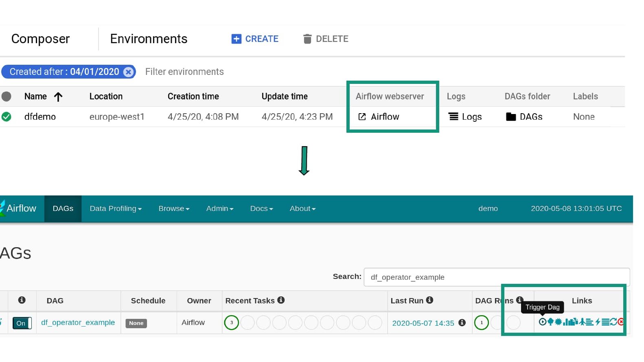Click info icon next to 2020-05-07 14:35

coord(462,323)
